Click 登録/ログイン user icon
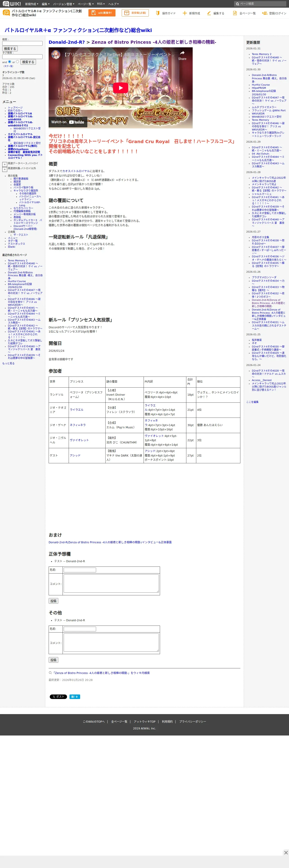Viewport: 289px width, 868px height. coord(264,13)
